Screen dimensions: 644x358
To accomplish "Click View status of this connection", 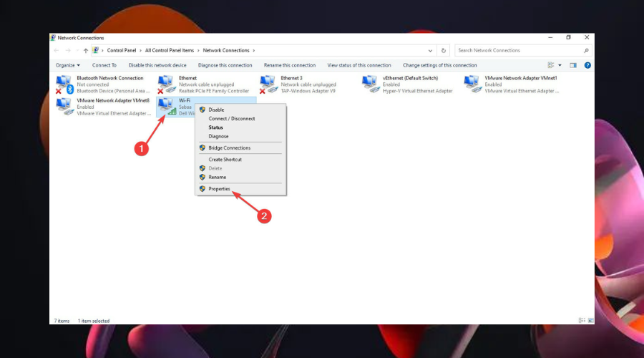I will 359,65.
